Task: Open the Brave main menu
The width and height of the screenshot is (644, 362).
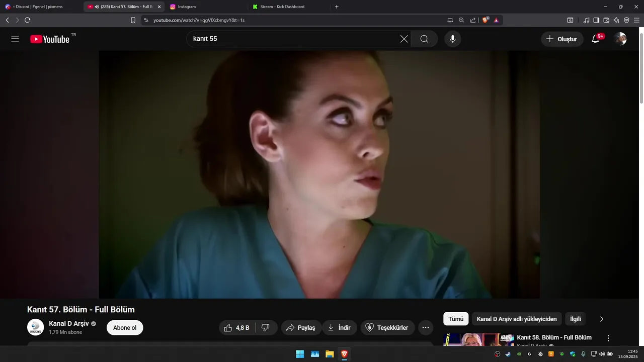Action: pyautogui.click(x=637, y=20)
